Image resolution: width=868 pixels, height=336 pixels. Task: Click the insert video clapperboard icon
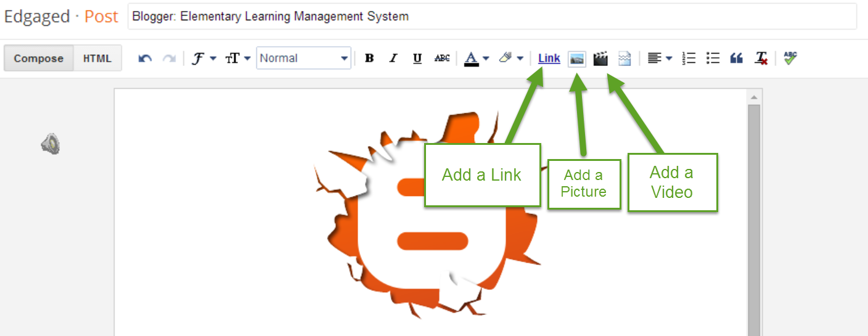(600, 59)
